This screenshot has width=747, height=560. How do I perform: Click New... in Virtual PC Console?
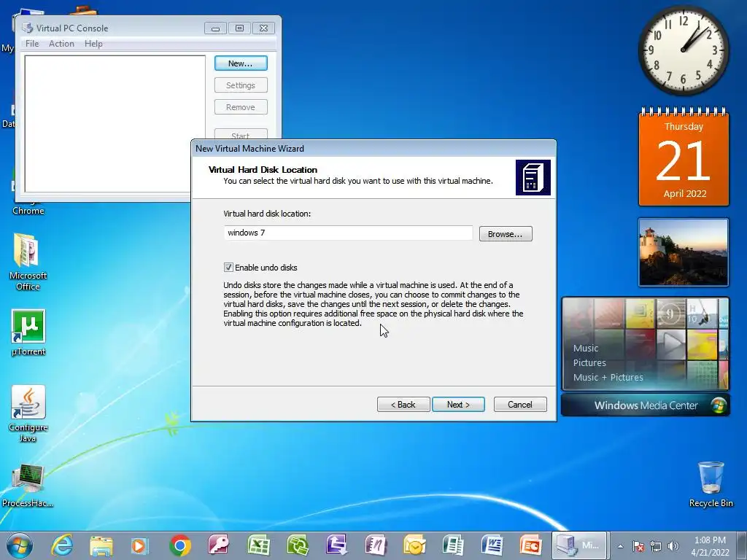(241, 63)
